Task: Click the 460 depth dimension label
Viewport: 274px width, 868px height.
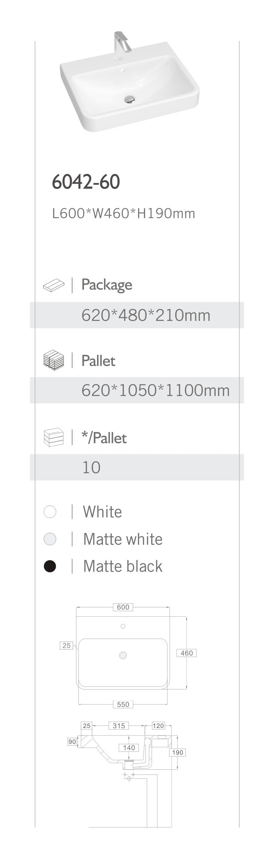Action: point(186,653)
